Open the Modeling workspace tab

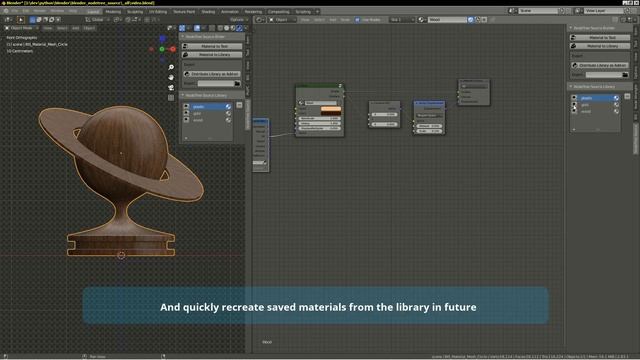[x=113, y=11]
